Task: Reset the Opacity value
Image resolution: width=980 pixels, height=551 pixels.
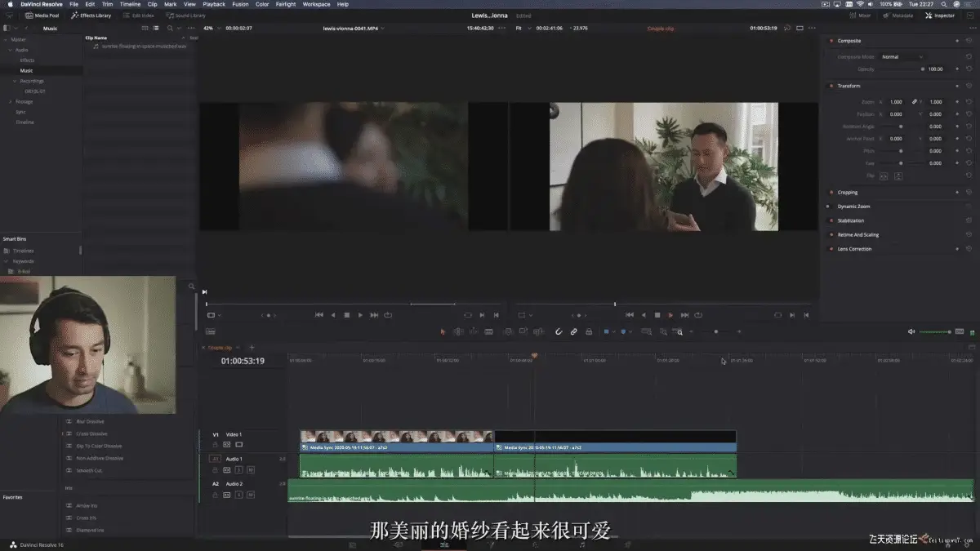Action: pos(969,69)
